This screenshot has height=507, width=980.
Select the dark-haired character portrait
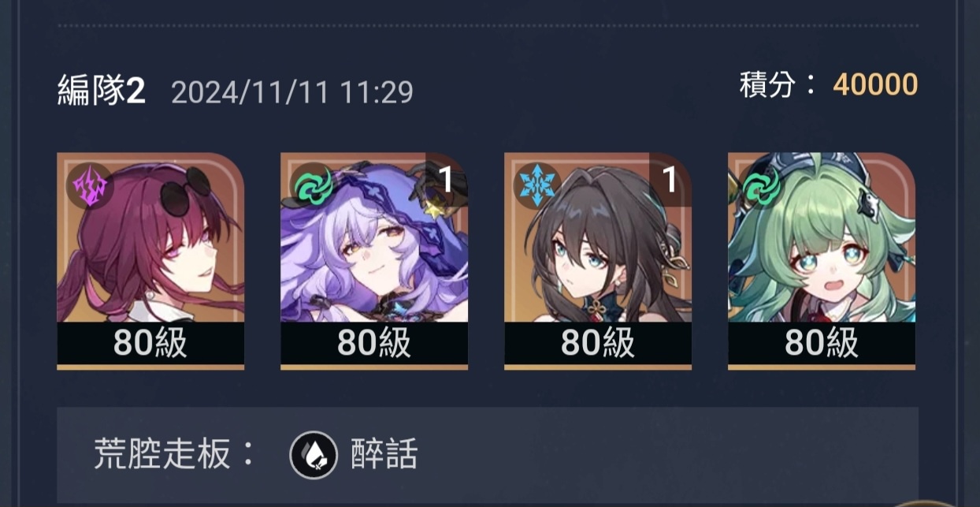[598, 237]
